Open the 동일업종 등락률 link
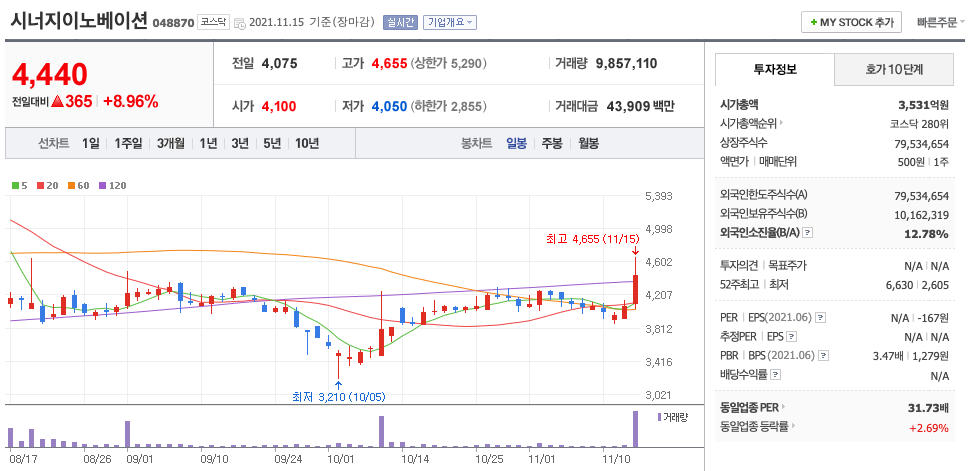 (755, 426)
